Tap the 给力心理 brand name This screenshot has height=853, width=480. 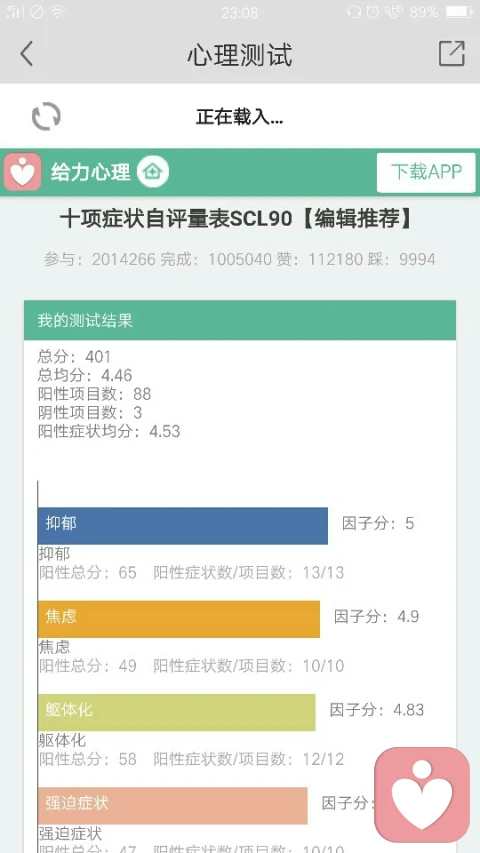click(x=90, y=172)
